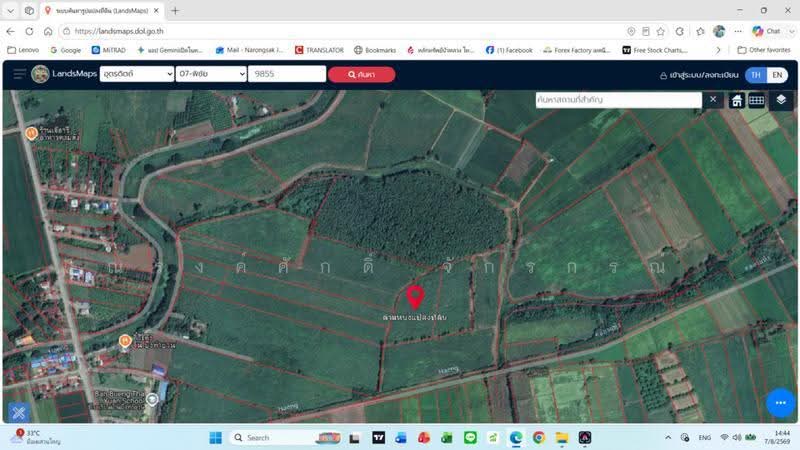Click the orange restaurant marker near the top-left road

pos(31,134)
